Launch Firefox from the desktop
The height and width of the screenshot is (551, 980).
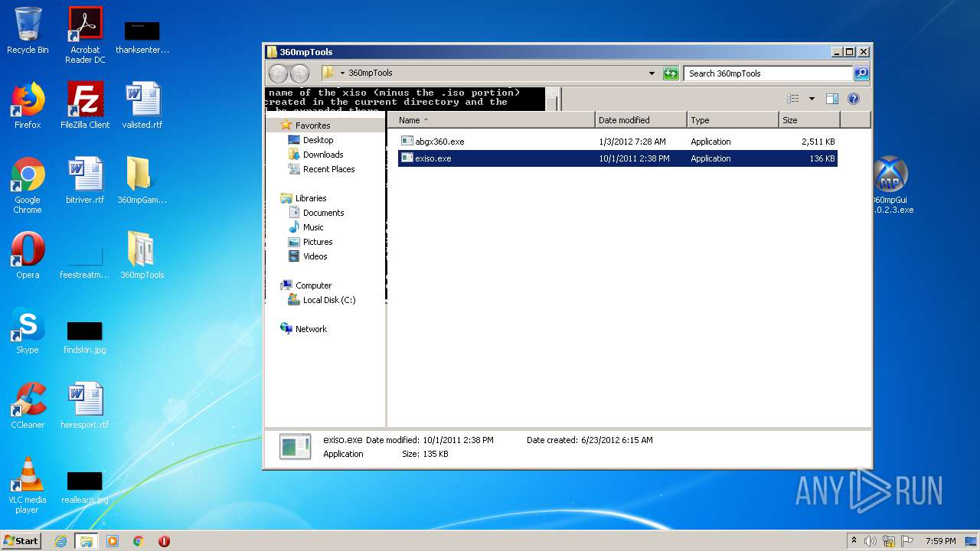coord(28,106)
